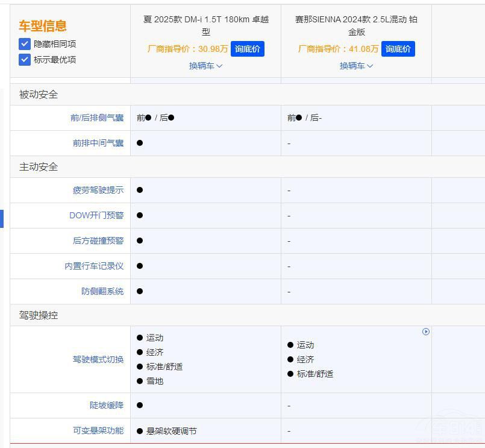This screenshot has height=448, width=485.
Task: Open the 夏 2025款 DM-i car title
Action: pos(205,25)
